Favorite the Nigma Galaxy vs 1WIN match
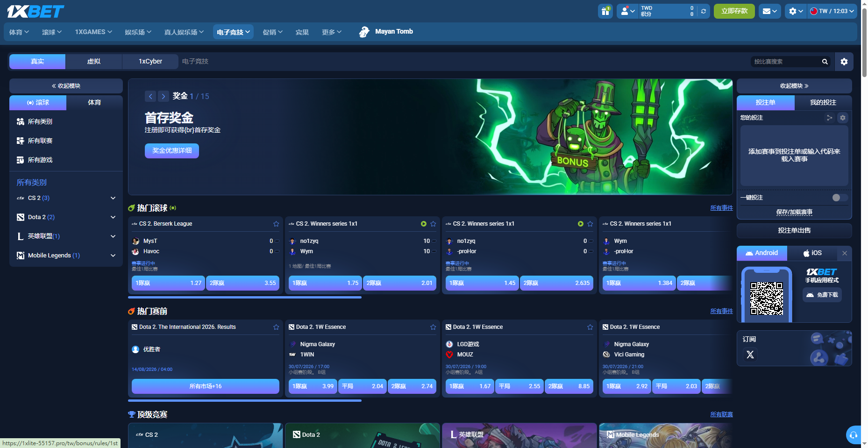 [433, 327]
